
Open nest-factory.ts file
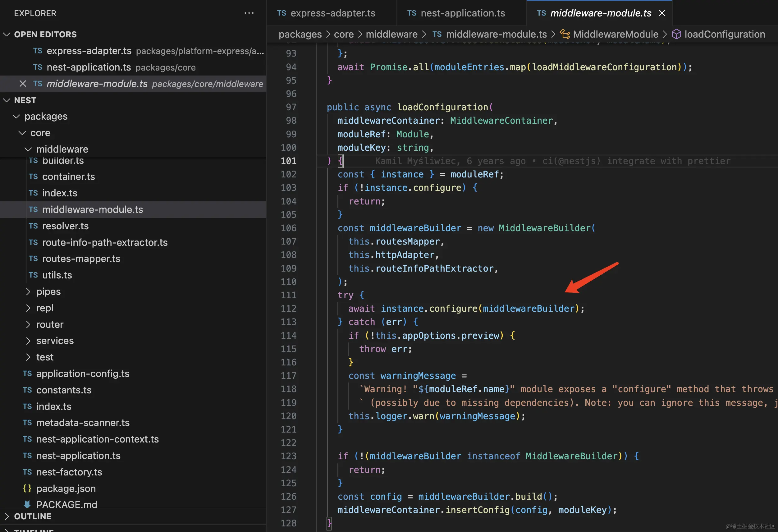133,472
